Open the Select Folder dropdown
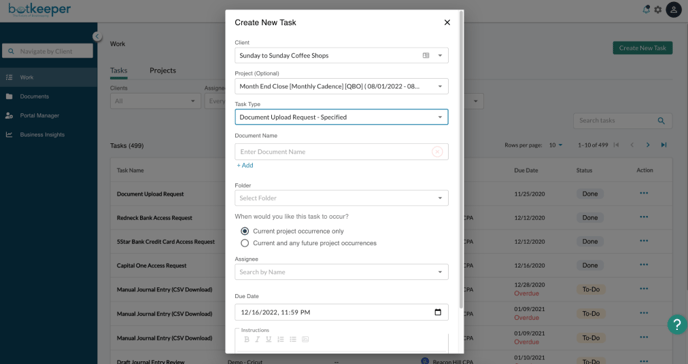Viewport: 688px width, 364px height. click(341, 198)
